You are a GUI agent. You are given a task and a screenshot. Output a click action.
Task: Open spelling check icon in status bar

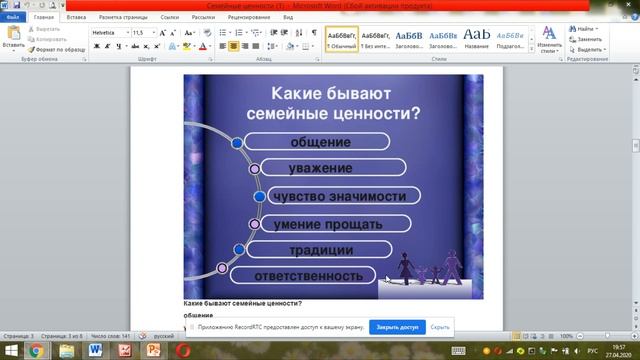point(142,336)
